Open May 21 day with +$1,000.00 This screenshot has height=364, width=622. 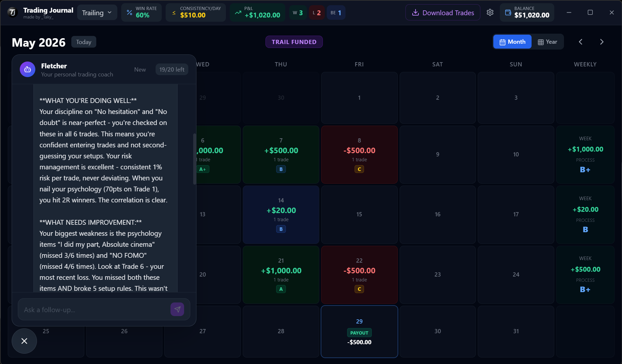[281, 275]
